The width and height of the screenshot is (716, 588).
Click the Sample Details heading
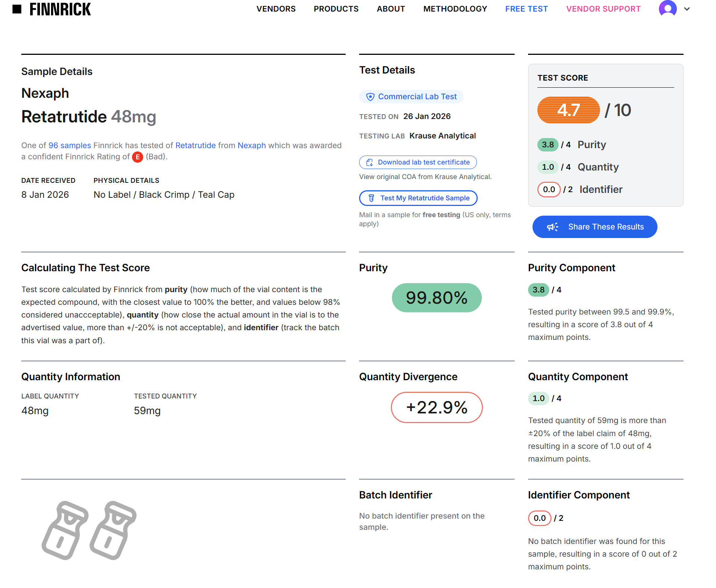(x=57, y=72)
